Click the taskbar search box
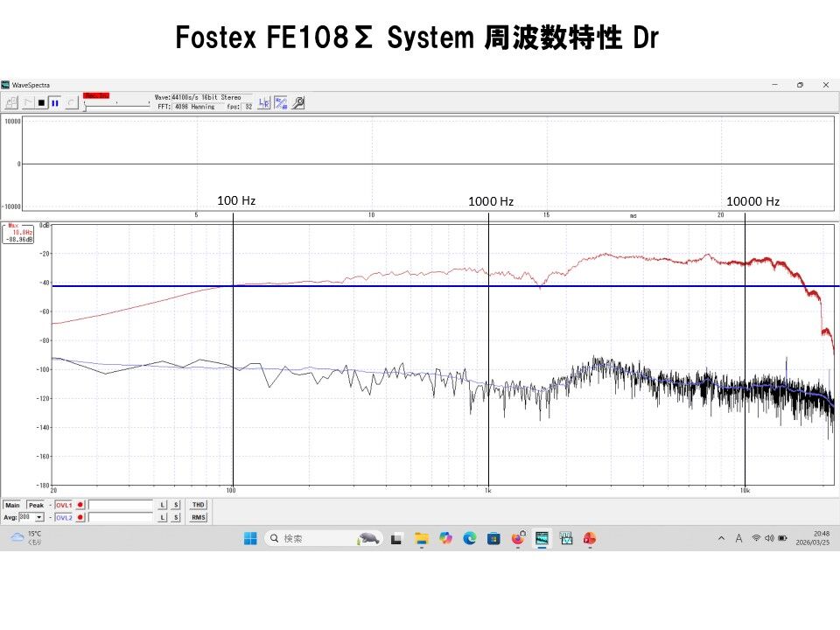The image size is (840, 630). (x=324, y=538)
